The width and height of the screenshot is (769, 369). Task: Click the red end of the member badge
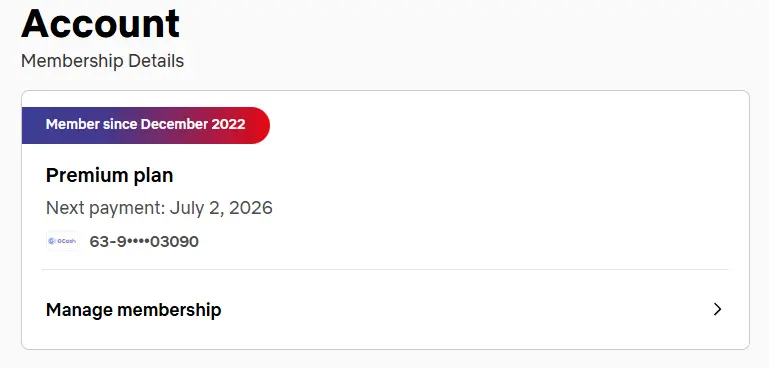pos(257,125)
